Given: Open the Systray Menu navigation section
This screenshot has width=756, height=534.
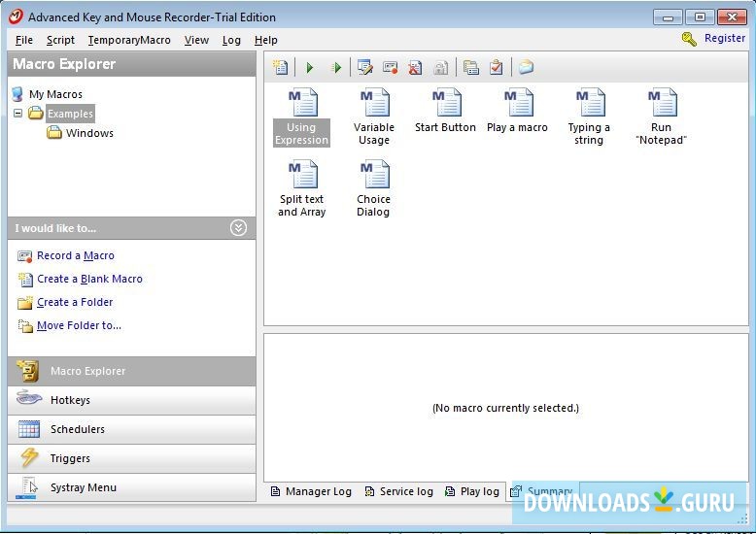Looking at the screenshot, I should pos(131,487).
